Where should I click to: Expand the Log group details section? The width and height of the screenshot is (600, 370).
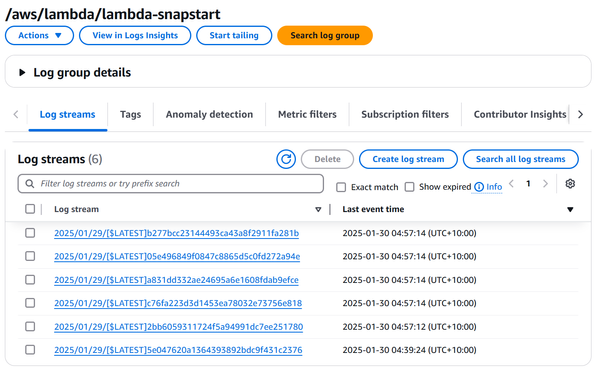point(22,72)
